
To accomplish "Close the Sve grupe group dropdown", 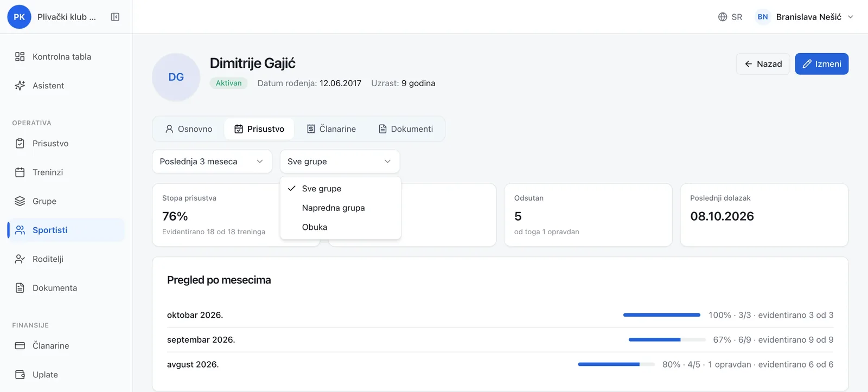I will (340, 162).
